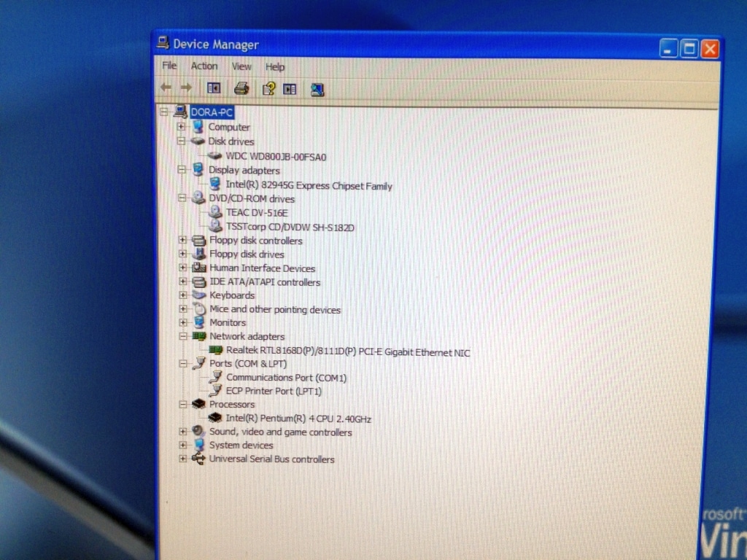747x560 pixels.
Task: Select the Monitors label
Action: coord(228,322)
